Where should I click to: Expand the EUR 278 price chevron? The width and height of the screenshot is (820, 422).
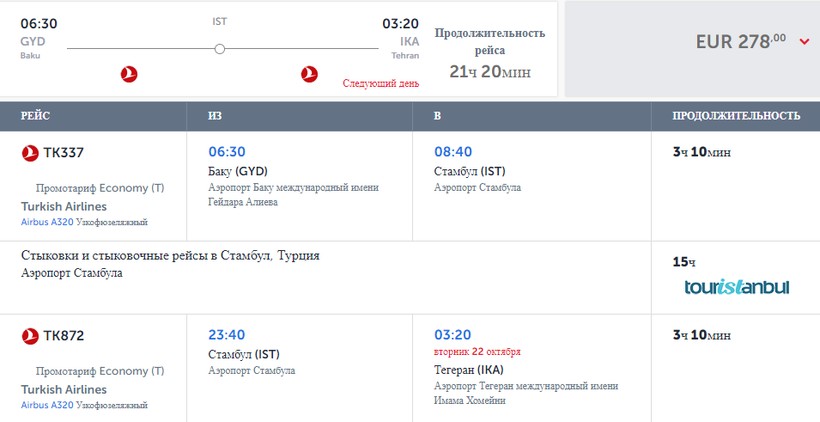pos(804,41)
